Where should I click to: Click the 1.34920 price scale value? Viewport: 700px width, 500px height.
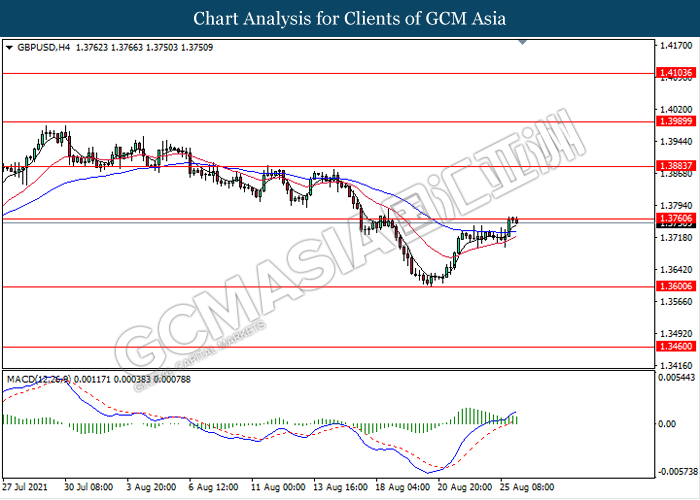[x=676, y=333]
